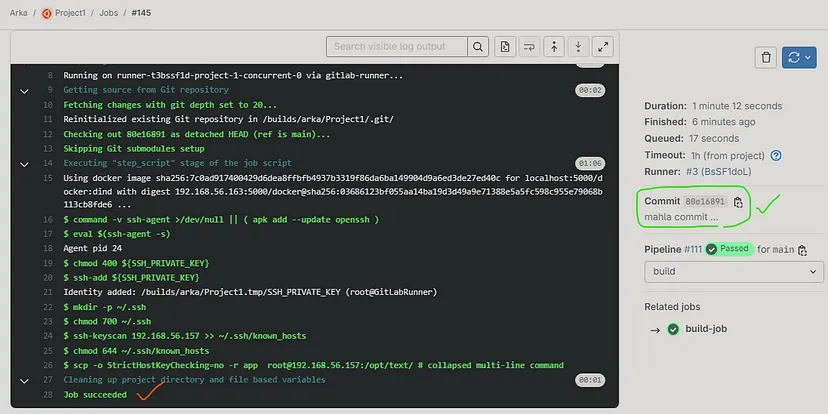Copy commit SHA 80e16891 to clipboard
This screenshot has width=828, height=414.
[738, 202]
